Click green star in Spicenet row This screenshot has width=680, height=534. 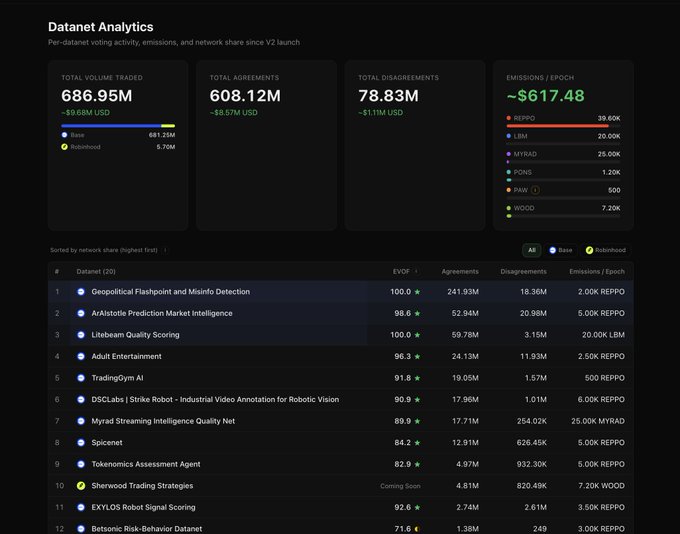[x=417, y=442]
